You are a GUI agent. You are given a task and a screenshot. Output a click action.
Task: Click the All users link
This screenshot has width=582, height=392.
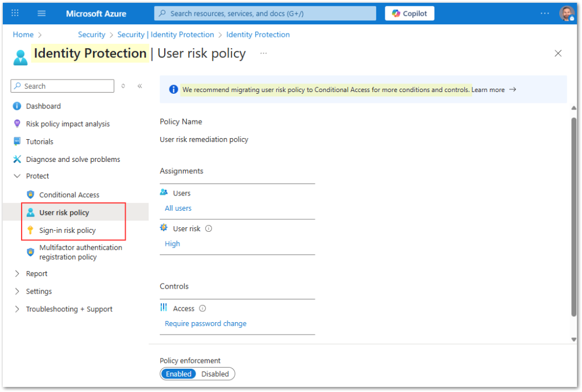tap(178, 208)
